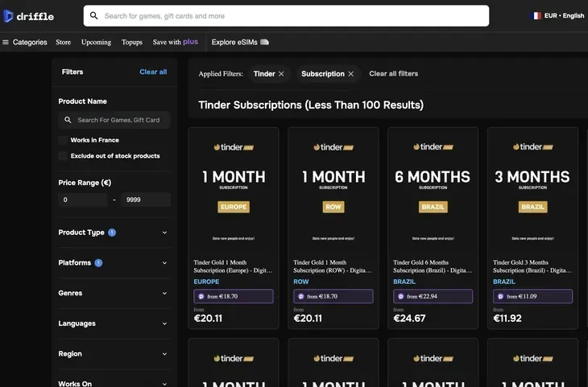Open the 1 Month Europe card thumbnail
The image size is (588, 387).
[234, 191]
